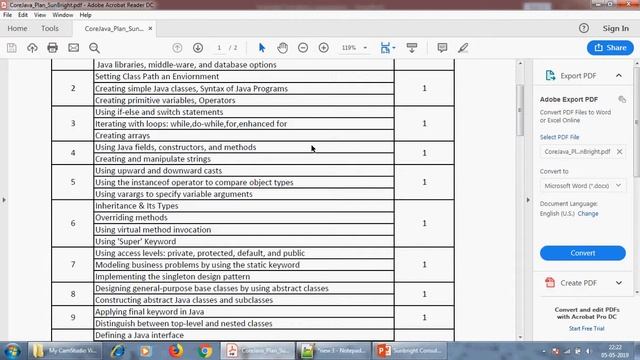This screenshot has width=640, height=360.
Task: Collapse the right tools pane arrow
Action: pyautogui.click(x=528, y=200)
